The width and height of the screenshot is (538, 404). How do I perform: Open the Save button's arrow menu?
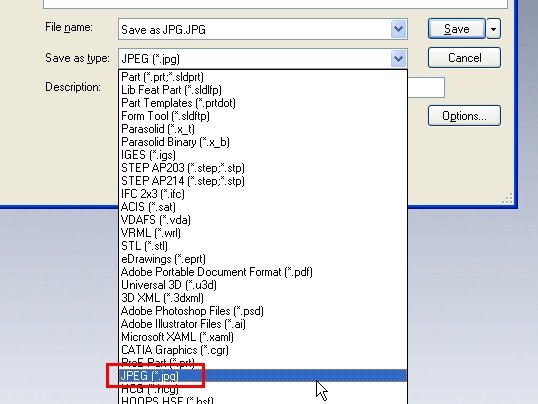coord(493,29)
